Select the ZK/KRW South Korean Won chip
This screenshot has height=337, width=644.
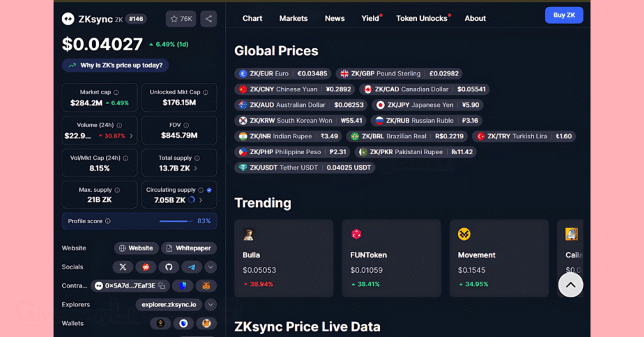[301, 121]
